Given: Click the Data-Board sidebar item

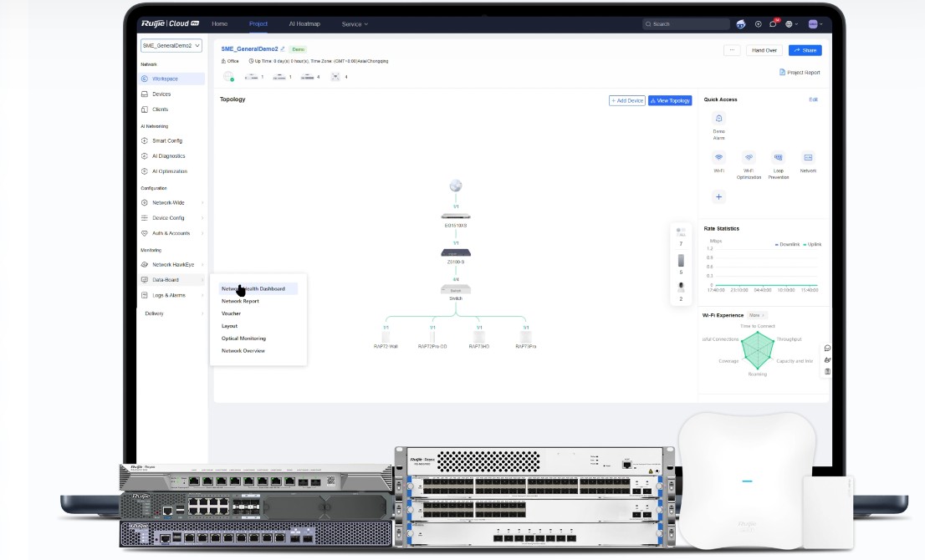Looking at the screenshot, I should click(x=171, y=280).
